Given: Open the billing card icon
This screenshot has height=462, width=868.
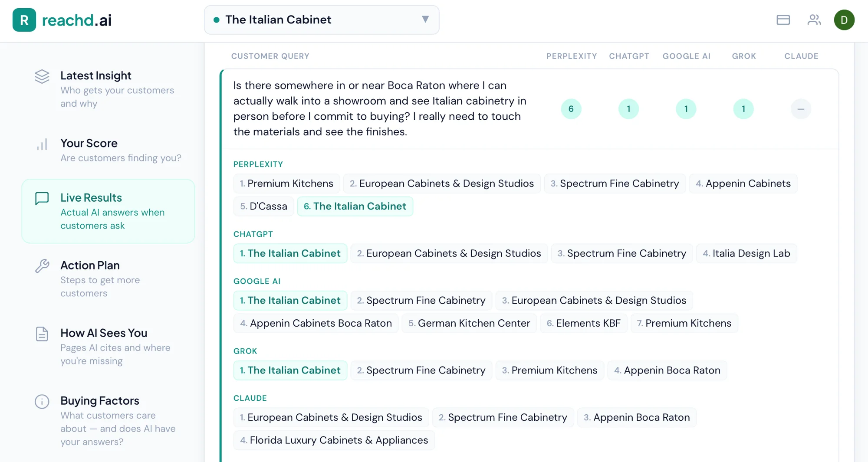Looking at the screenshot, I should click(x=783, y=20).
